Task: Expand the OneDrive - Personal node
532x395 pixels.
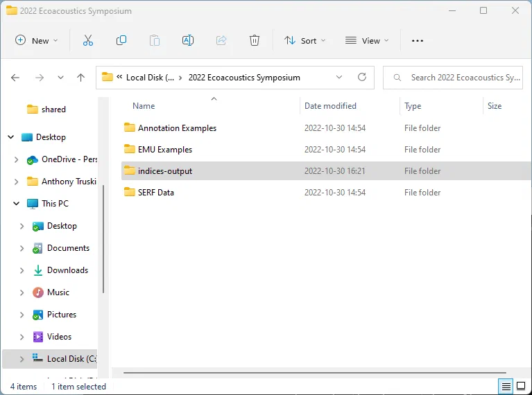Action: 16,159
